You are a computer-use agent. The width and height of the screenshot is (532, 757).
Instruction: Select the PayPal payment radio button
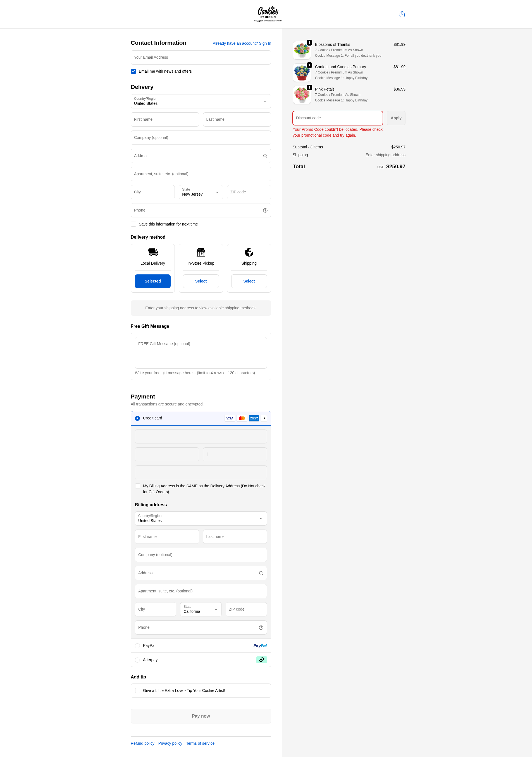pyautogui.click(x=137, y=646)
